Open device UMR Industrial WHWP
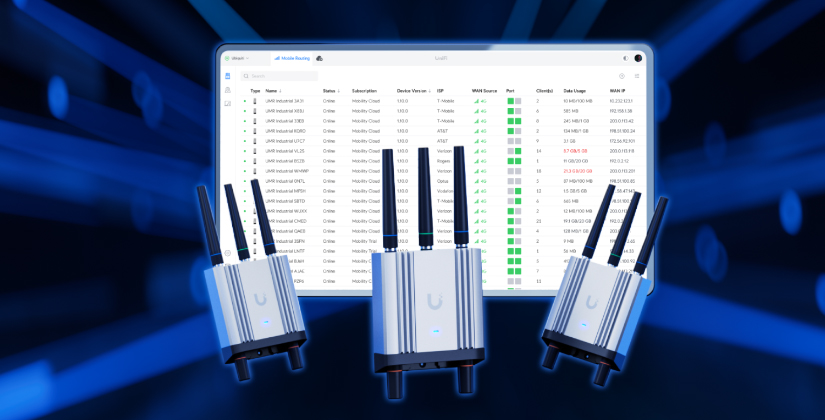Viewport: 825px width, 420px height. click(x=287, y=171)
